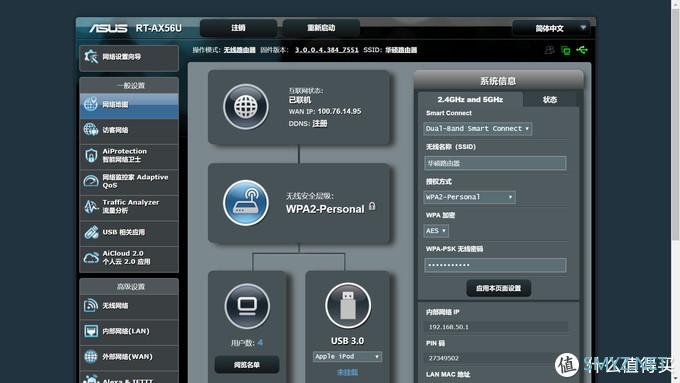680x383 pixels.
Task: Open the USB 相关应用 sidebar icon
Action: pyautogui.click(x=91, y=232)
